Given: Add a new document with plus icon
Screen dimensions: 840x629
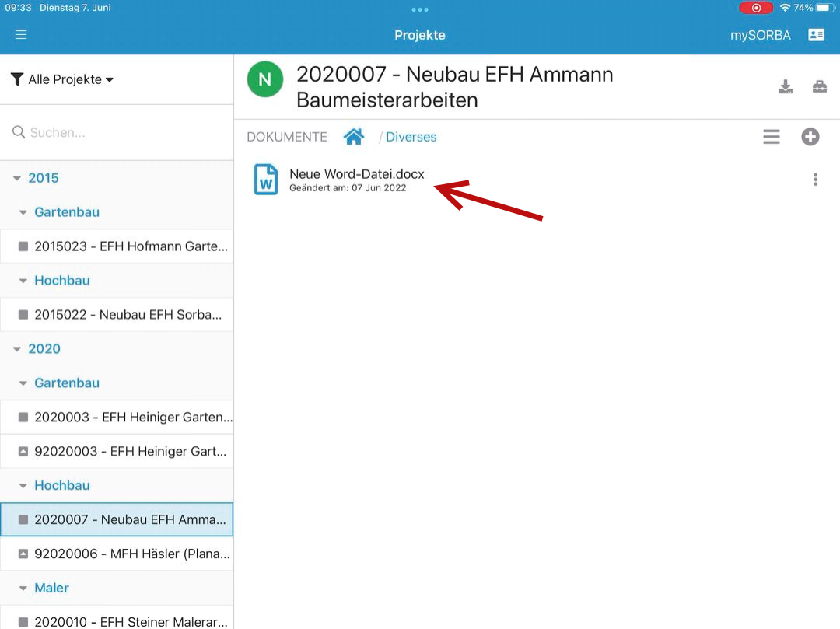Looking at the screenshot, I should (810, 137).
